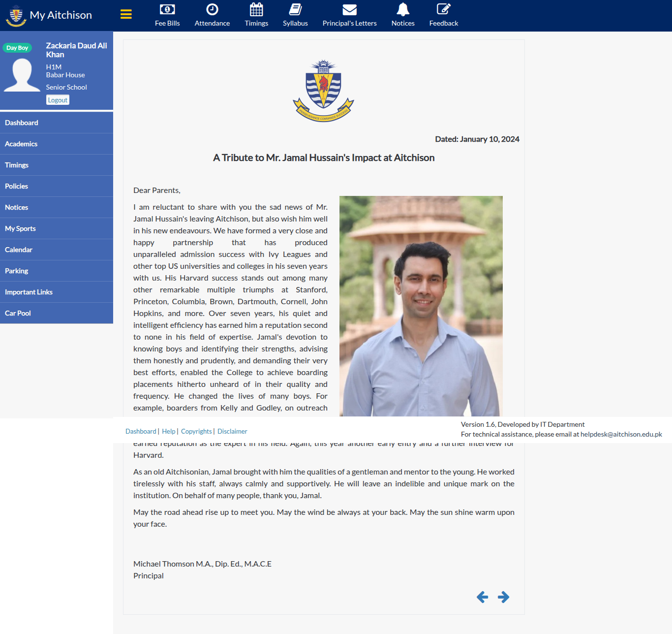Click the 'Dated: January 10, 2024' text
This screenshot has height=634, width=672.
pos(477,139)
